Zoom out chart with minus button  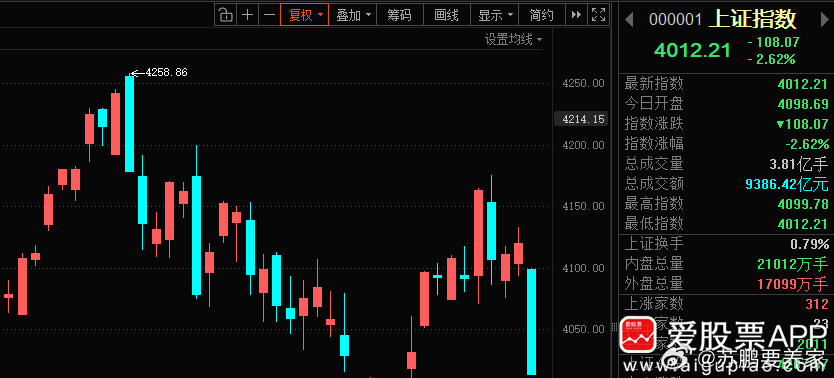pos(270,15)
